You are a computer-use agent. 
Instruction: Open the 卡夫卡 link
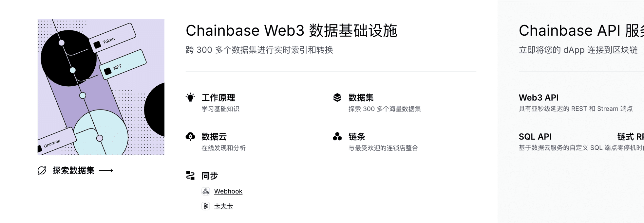coord(223,206)
